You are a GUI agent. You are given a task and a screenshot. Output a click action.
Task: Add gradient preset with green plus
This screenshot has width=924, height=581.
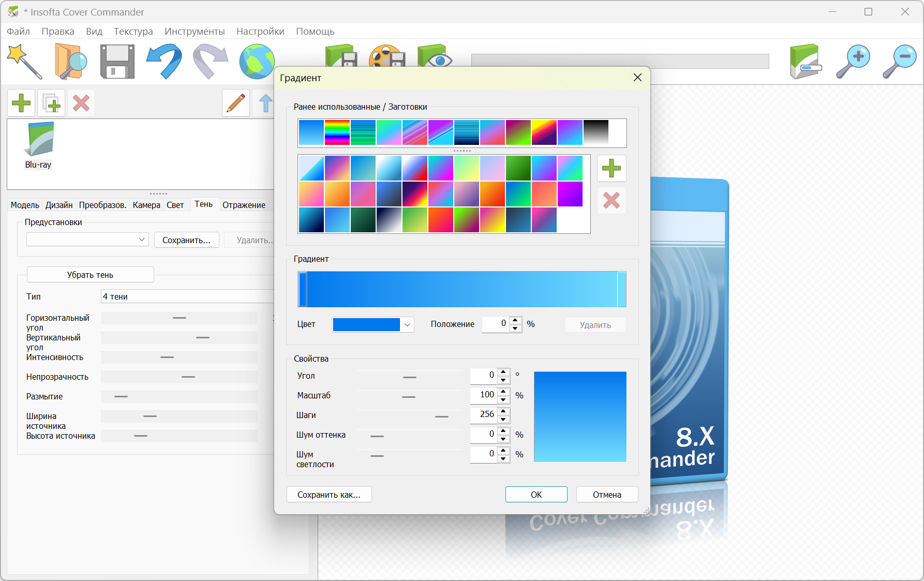612,168
